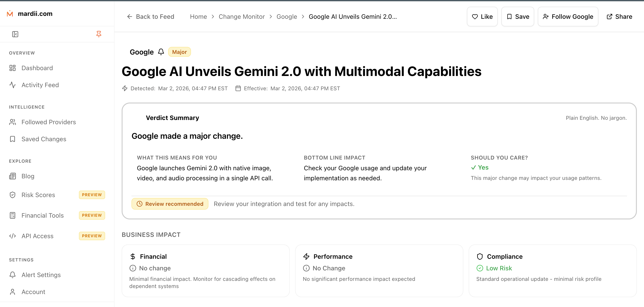Navigate to Home via breadcrumb
Screen dimensions: 644x307
tap(198, 17)
